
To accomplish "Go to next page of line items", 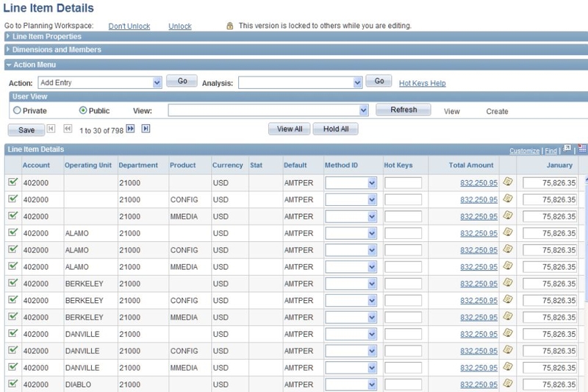I will coord(130,129).
